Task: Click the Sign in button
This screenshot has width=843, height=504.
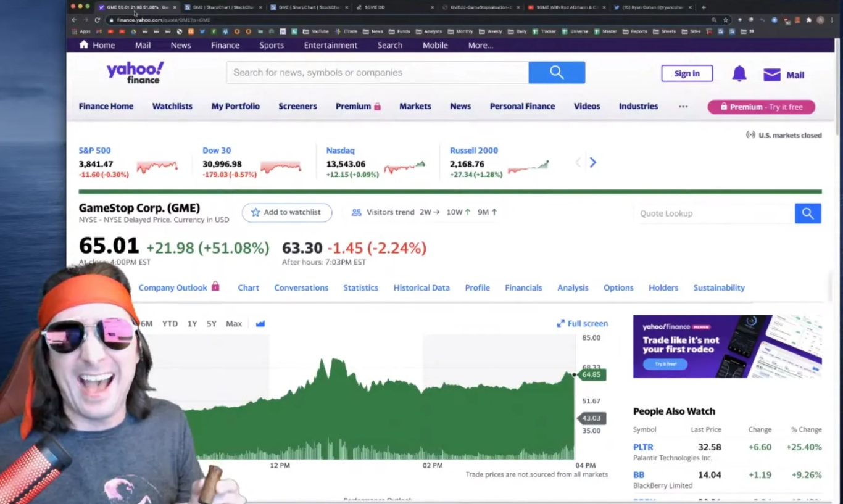Action: click(x=687, y=73)
